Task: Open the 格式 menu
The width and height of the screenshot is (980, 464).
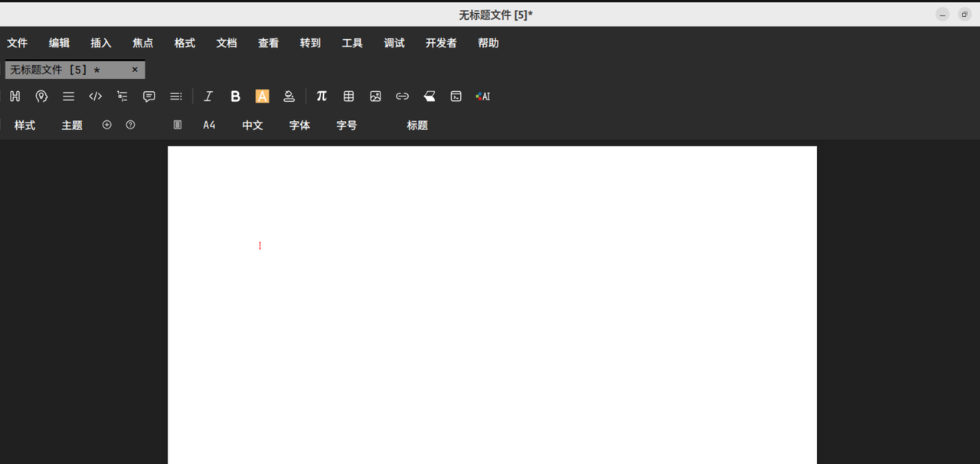Action: click(185, 44)
